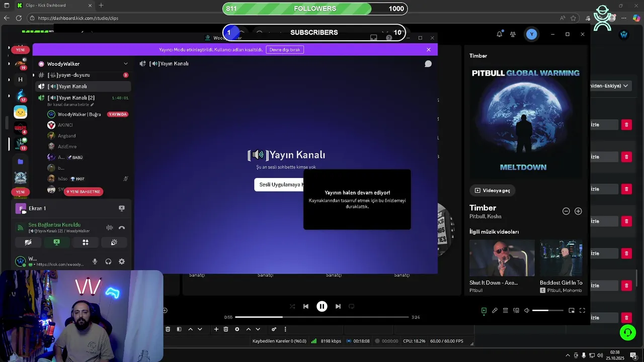Open the Eskiye sort dropdown in Kick
This screenshot has height=362, width=644.
(610, 86)
